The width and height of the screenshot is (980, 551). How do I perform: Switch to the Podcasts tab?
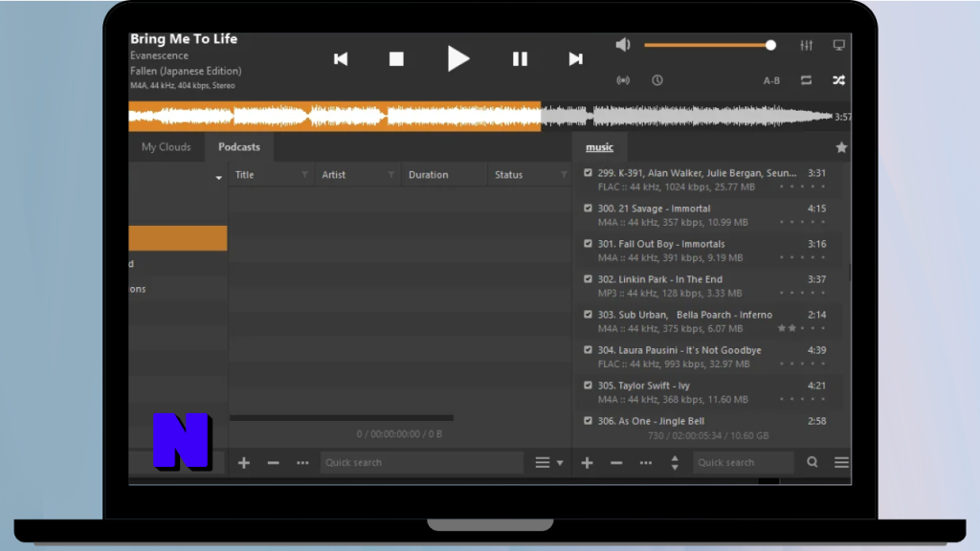(x=238, y=146)
